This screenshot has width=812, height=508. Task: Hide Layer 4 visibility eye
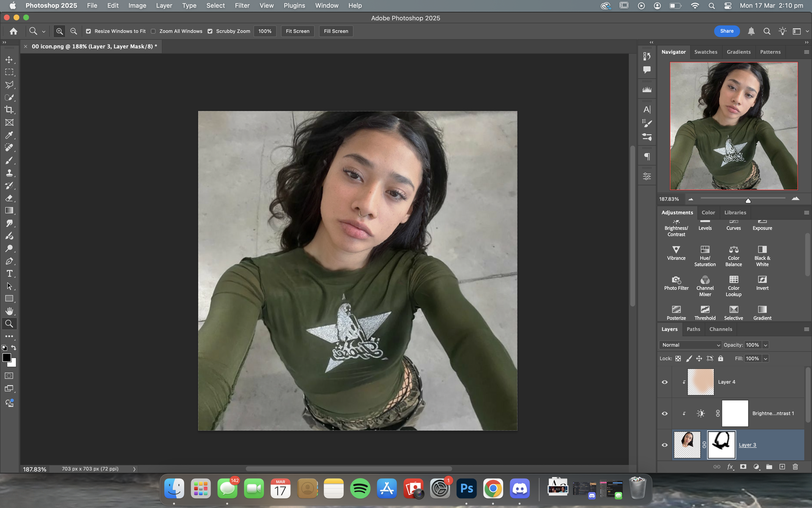pyautogui.click(x=664, y=382)
